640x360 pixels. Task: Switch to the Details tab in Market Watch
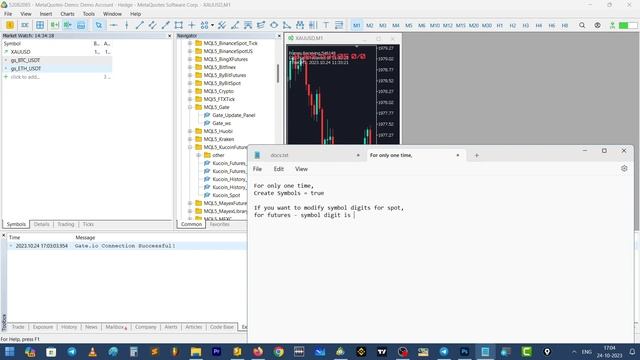point(41,224)
